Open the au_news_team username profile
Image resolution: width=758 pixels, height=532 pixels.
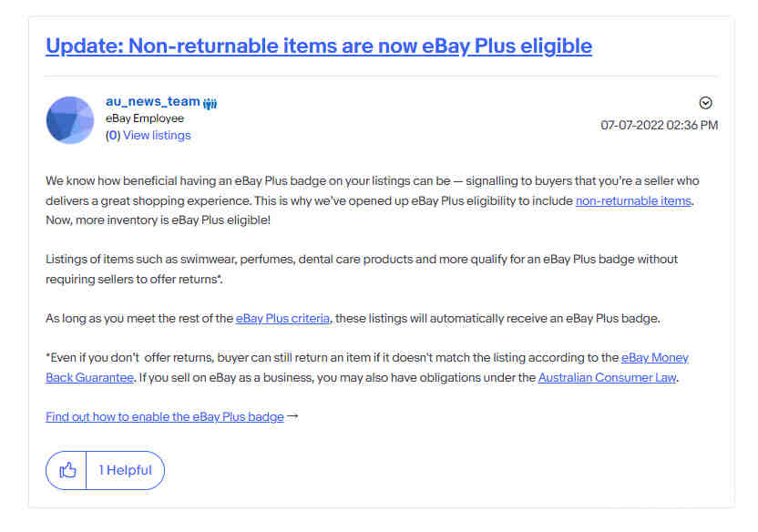pyautogui.click(x=153, y=101)
